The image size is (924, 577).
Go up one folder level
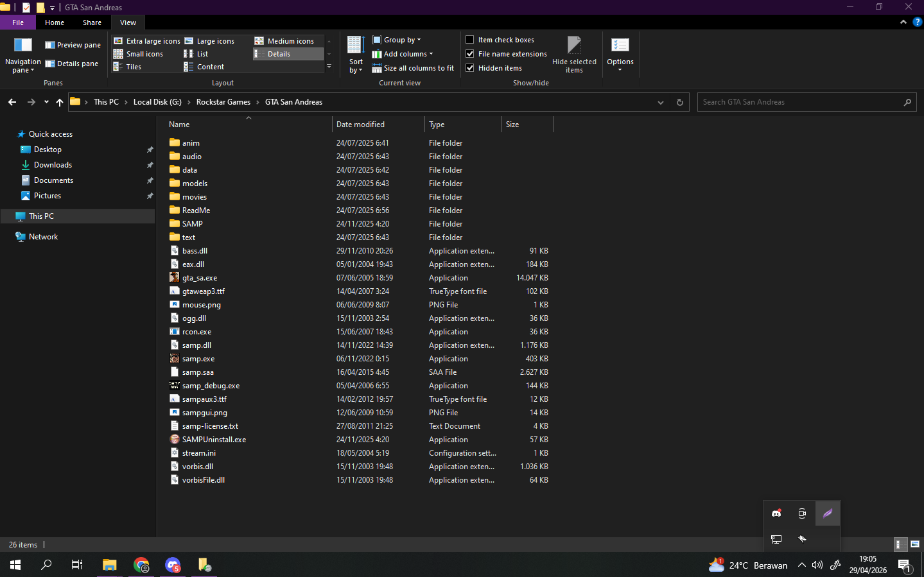(x=60, y=102)
